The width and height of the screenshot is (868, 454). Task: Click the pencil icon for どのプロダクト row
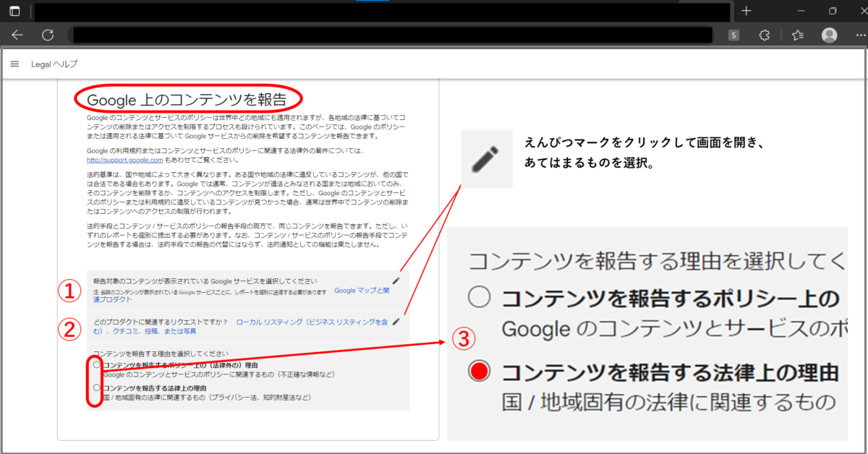tap(396, 322)
